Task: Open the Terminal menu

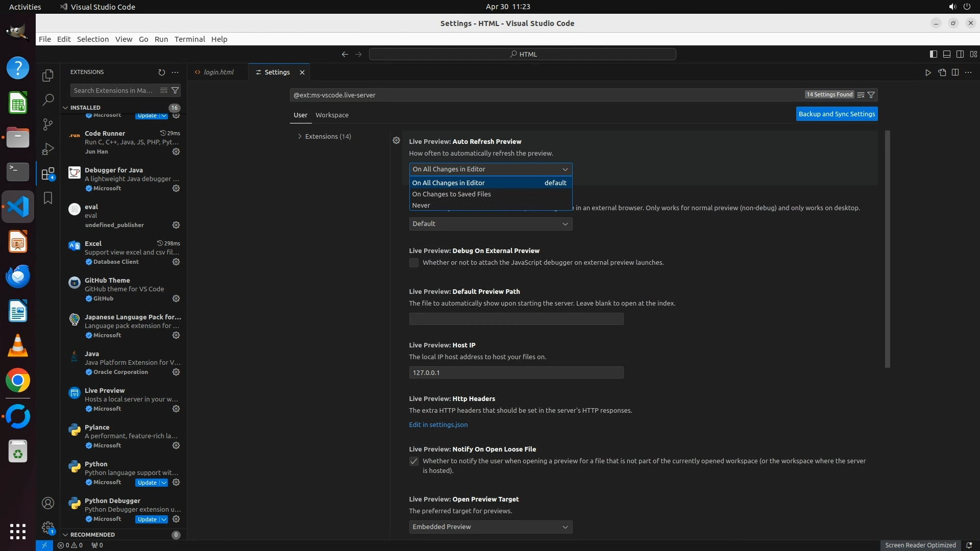Action: [x=189, y=39]
